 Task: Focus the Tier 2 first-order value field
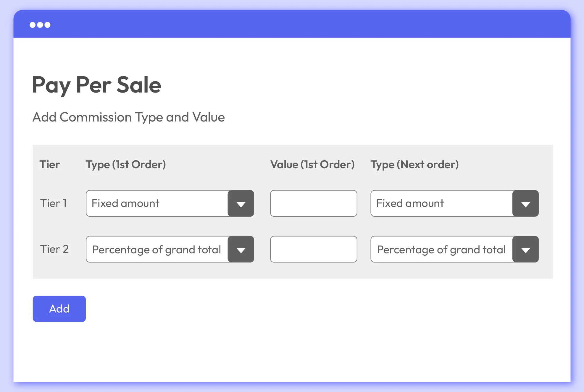pyautogui.click(x=314, y=249)
